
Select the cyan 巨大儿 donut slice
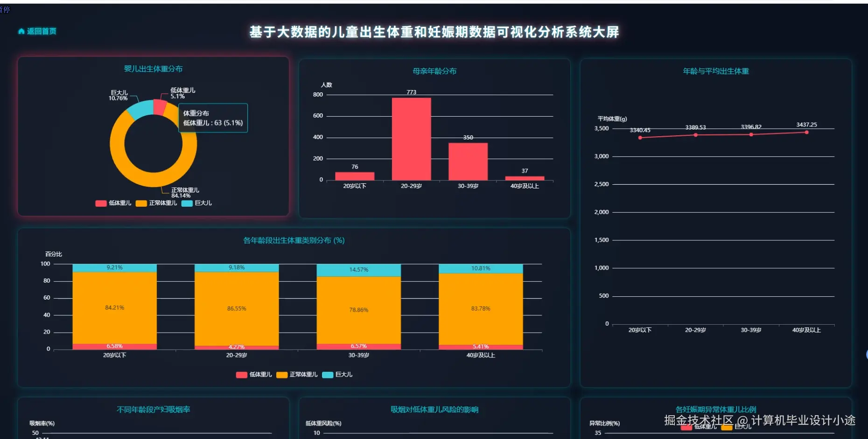click(x=141, y=109)
